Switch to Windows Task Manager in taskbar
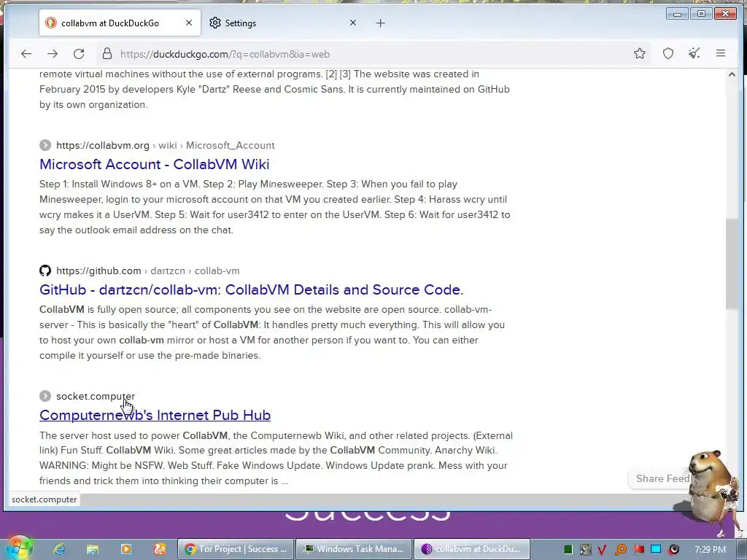This screenshot has width=747, height=560. tap(354, 549)
